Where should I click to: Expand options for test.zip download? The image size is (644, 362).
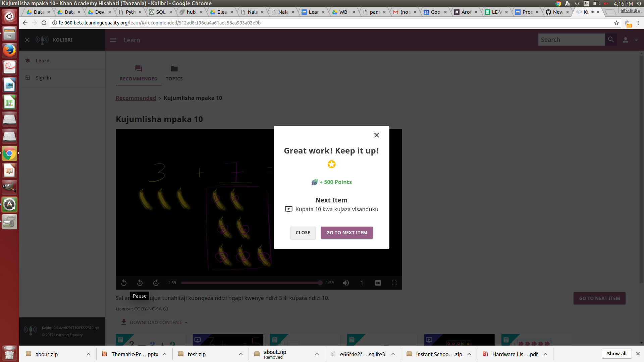[241, 354]
